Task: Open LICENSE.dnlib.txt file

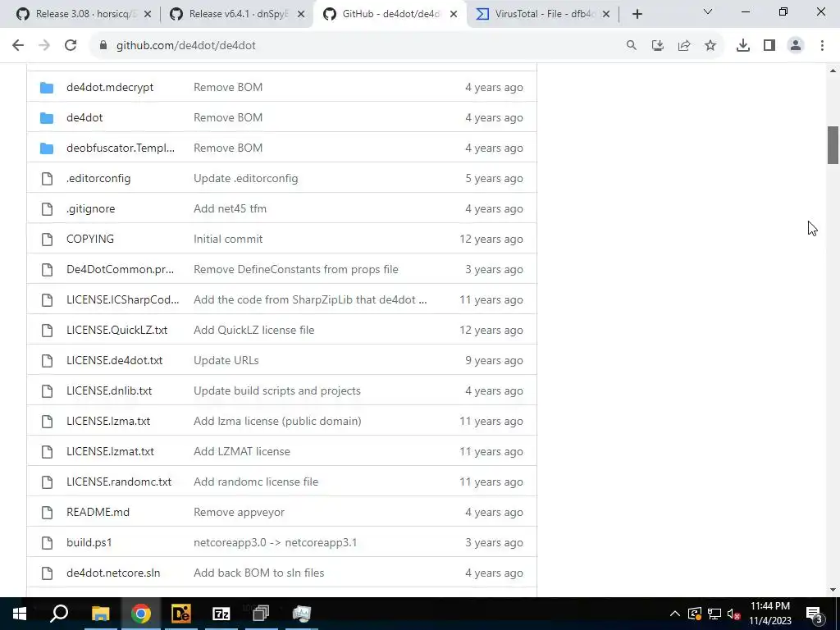Action: pyautogui.click(x=109, y=391)
